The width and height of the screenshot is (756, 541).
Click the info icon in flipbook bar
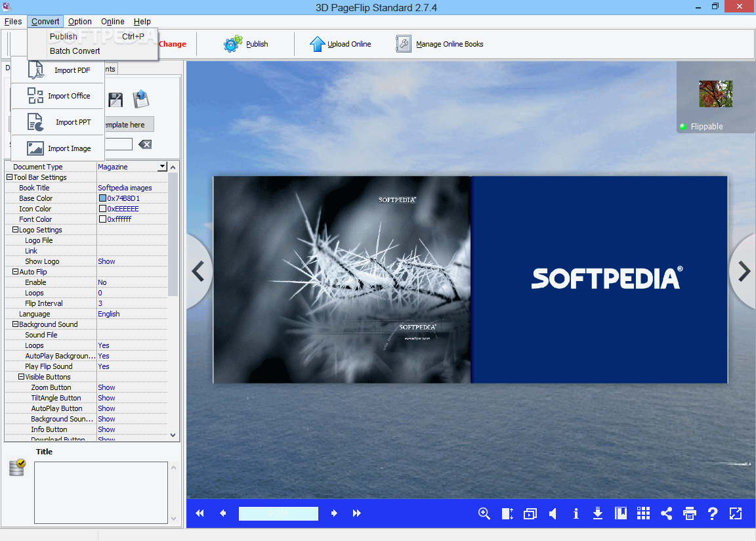[576, 513]
